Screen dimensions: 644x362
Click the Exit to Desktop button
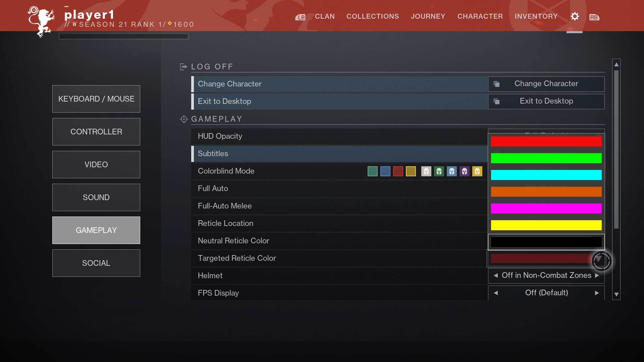(x=546, y=101)
